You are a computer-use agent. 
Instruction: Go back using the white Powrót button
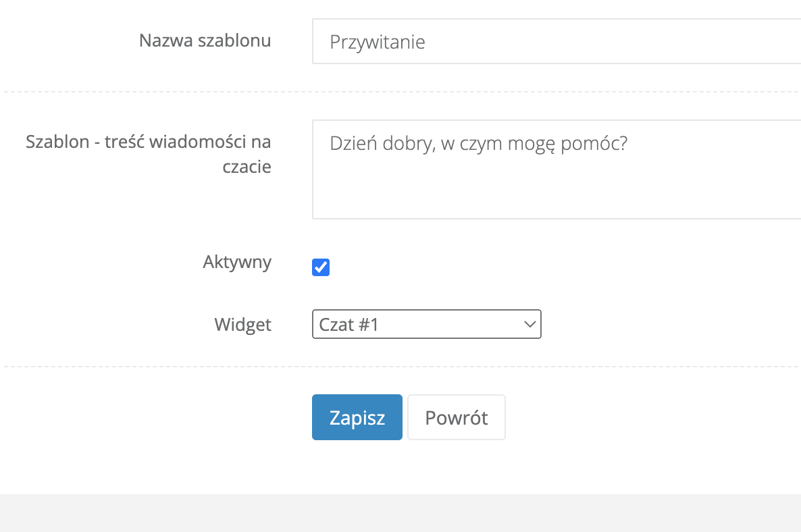(x=456, y=417)
